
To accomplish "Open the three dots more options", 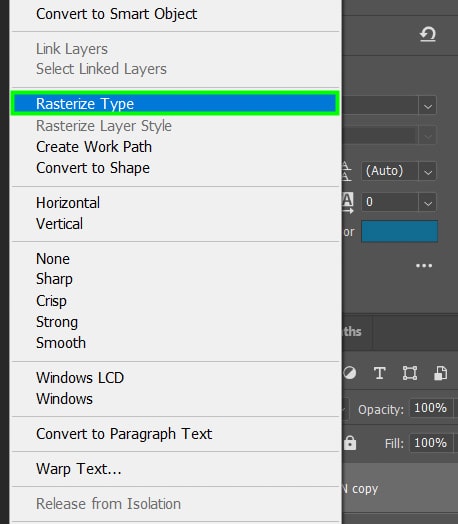I will [x=424, y=266].
